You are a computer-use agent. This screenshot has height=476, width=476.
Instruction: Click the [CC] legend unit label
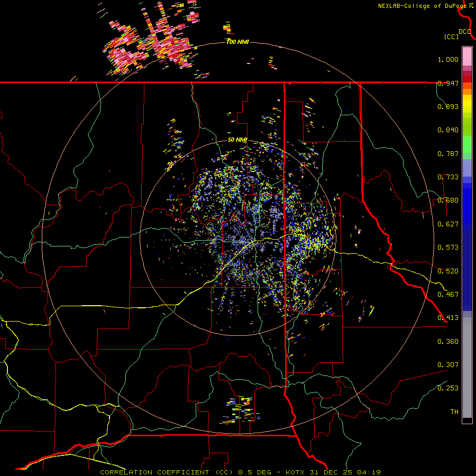point(451,36)
